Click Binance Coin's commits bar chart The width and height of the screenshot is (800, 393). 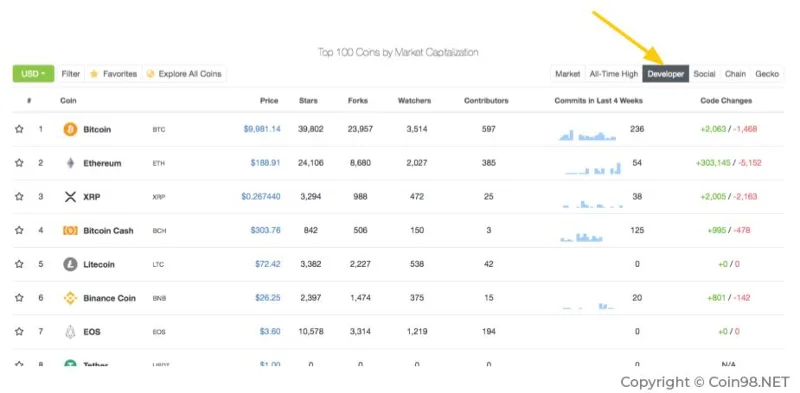click(x=588, y=306)
